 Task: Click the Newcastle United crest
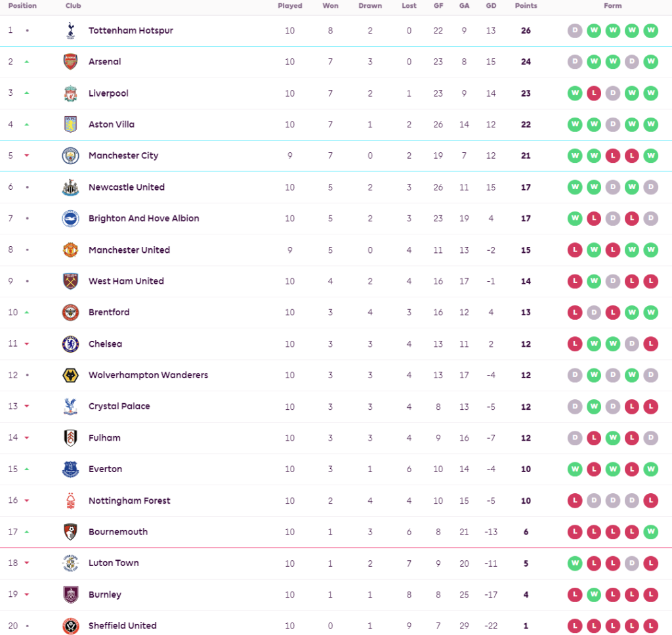pyautogui.click(x=70, y=187)
